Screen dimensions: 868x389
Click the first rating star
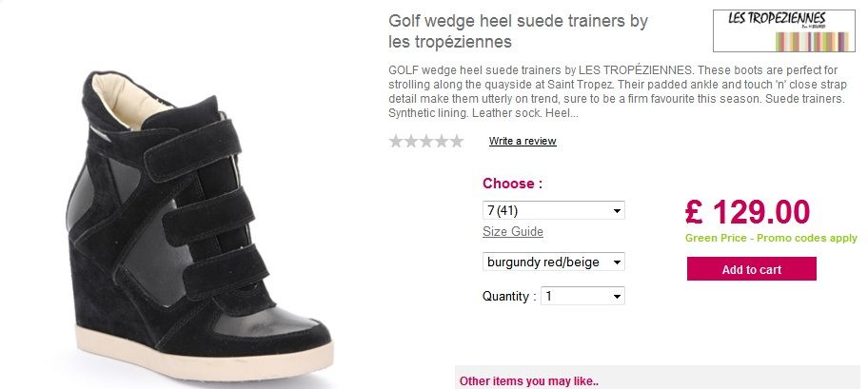coord(396,141)
